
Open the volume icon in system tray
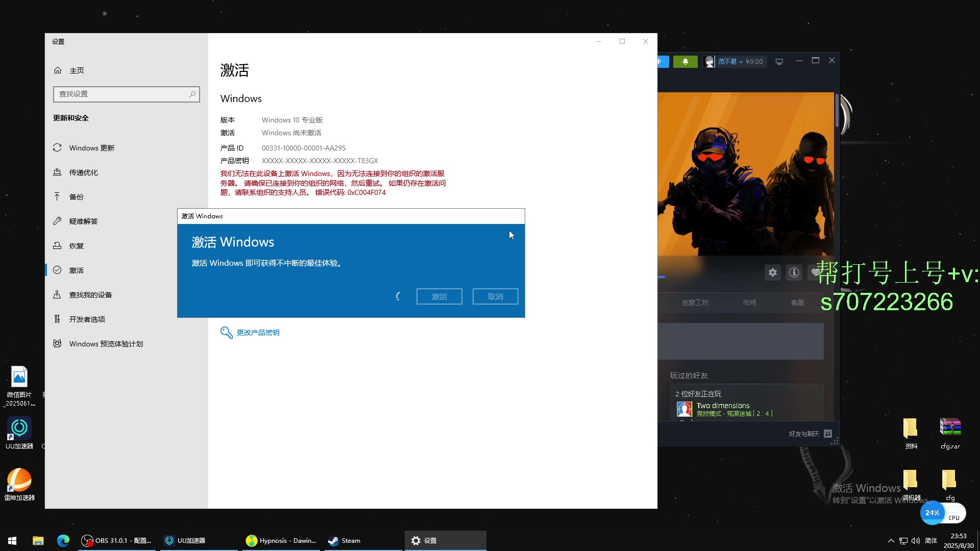tap(916, 541)
